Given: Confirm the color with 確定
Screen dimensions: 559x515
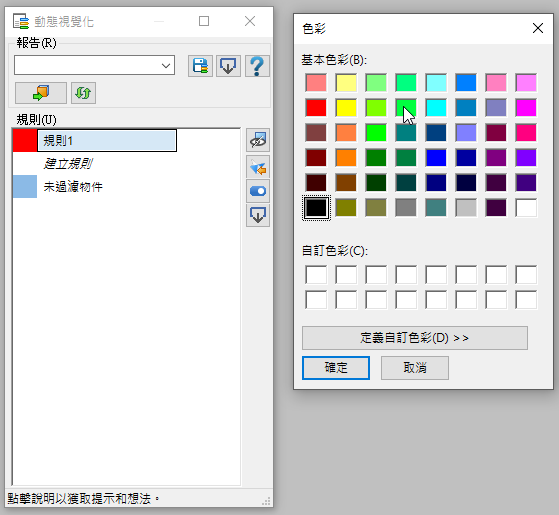Looking at the screenshot, I should pos(336,368).
